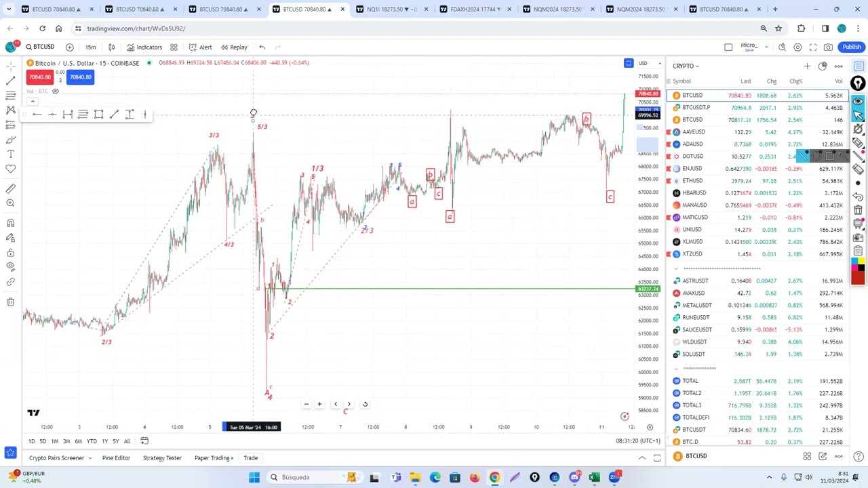
Task: Open the Indicators dialog
Action: (x=144, y=47)
